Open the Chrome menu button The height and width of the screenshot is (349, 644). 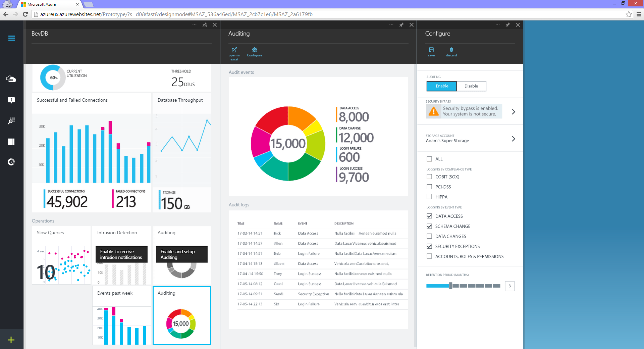click(x=639, y=14)
